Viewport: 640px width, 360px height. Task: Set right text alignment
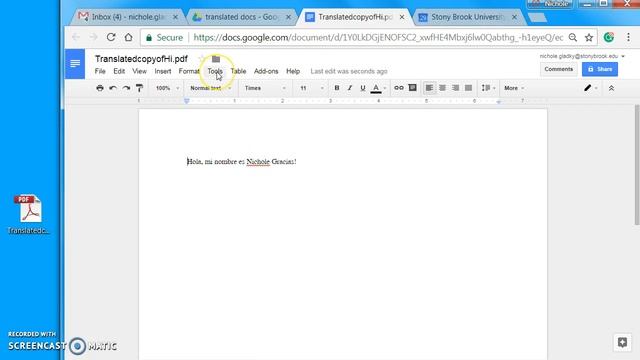pyautogui.click(x=456, y=88)
